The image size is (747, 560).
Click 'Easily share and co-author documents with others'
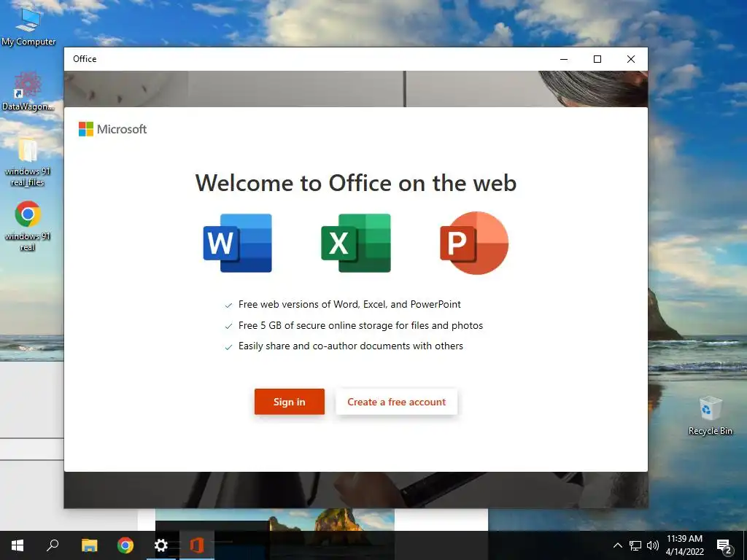click(351, 346)
